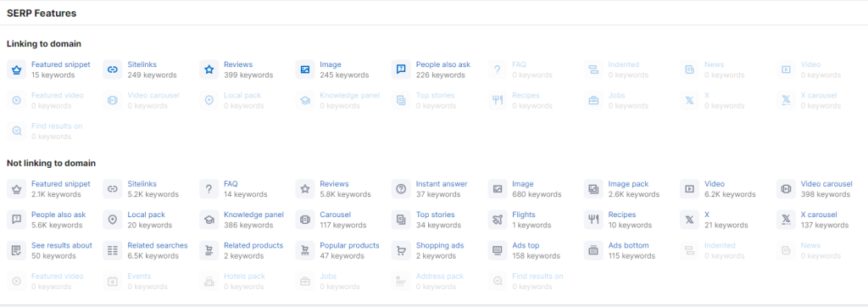Click the Recipes fork and knife icon with 10 keywords
The image size is (868, 307).
coord(593,220)
